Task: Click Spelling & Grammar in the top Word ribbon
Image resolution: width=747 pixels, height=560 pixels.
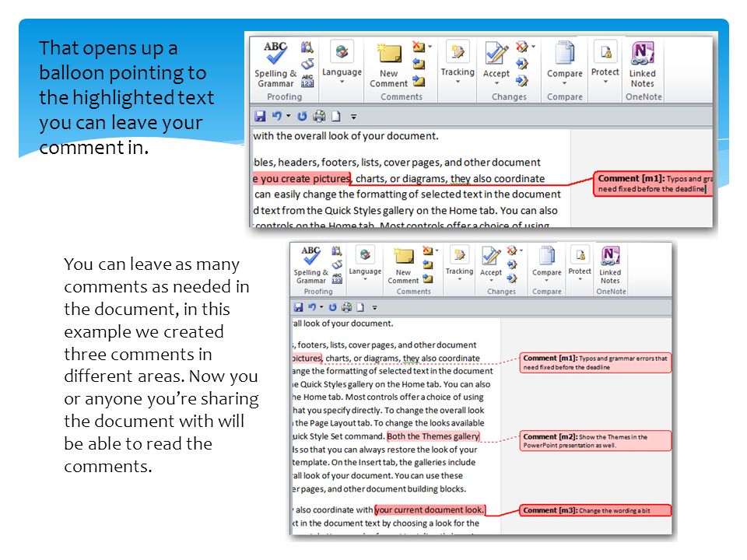Action: coord(275,65)
